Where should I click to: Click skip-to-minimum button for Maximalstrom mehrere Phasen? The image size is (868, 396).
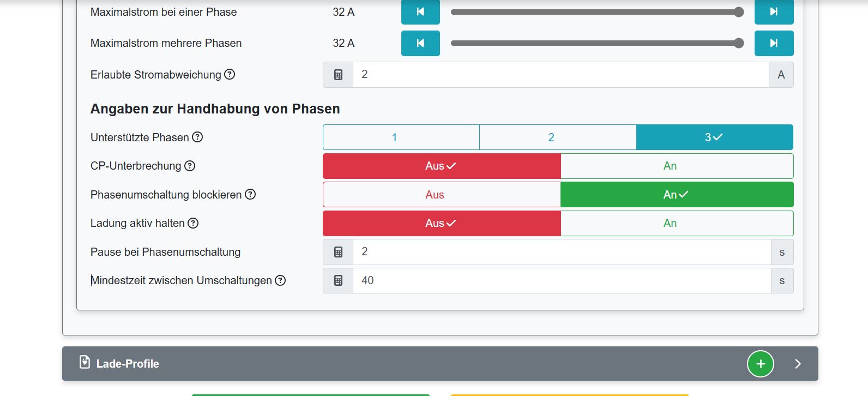point(420,43)
